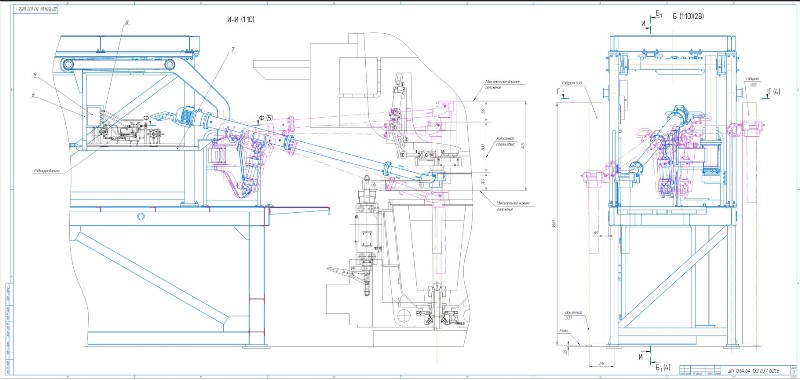Click callout number 7 leader label
Viewport: 800px width, 380px height.
click(232, 49)
